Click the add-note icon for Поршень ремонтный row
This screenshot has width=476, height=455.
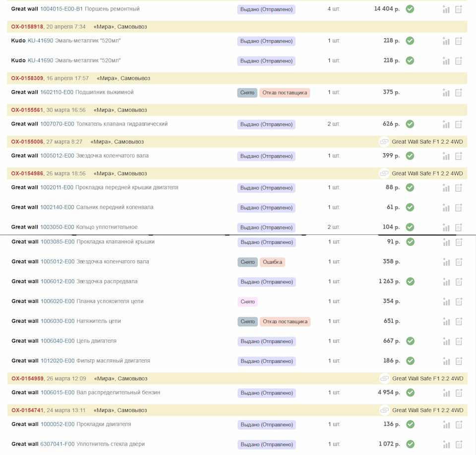pyautogui.click(x=459, y=9)
